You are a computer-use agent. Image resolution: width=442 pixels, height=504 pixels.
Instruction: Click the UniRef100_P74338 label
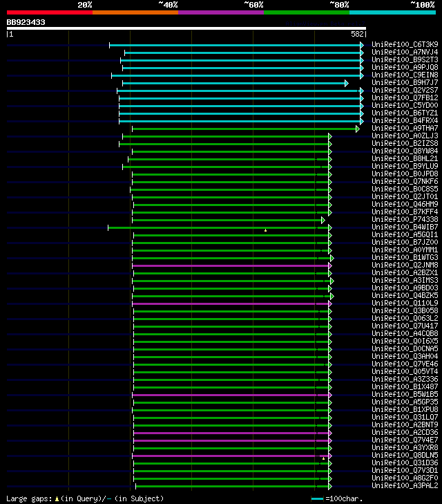(405, 220)
